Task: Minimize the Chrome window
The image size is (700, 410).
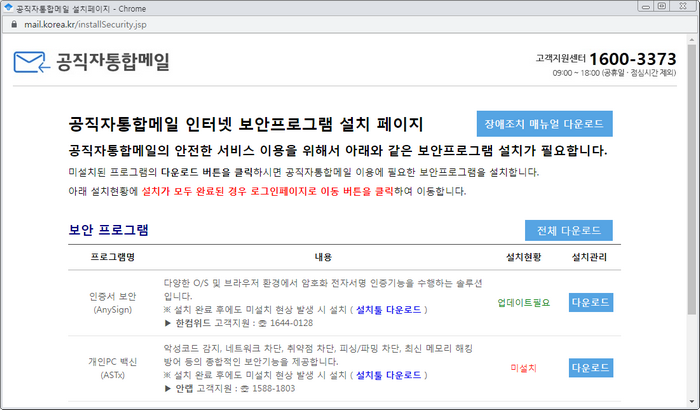Action: pyautogui.click(x=645, y=7)
